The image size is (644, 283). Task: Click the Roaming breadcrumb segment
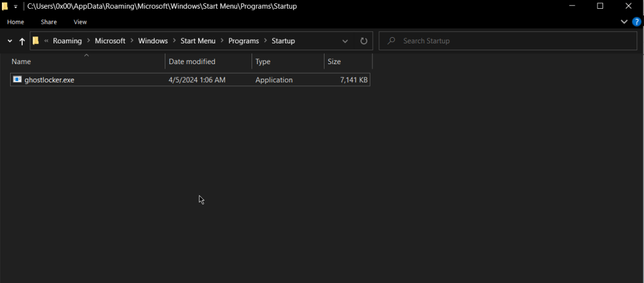point(67,41)
